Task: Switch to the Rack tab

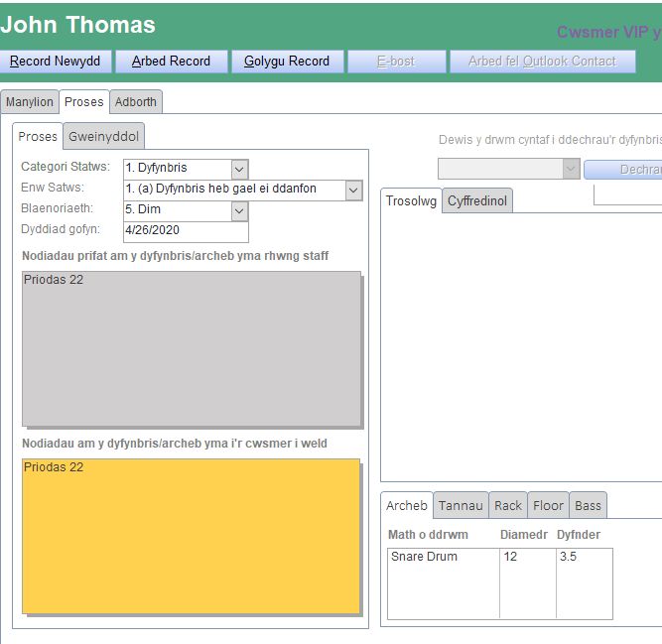Action: click(x=508, y=506)
